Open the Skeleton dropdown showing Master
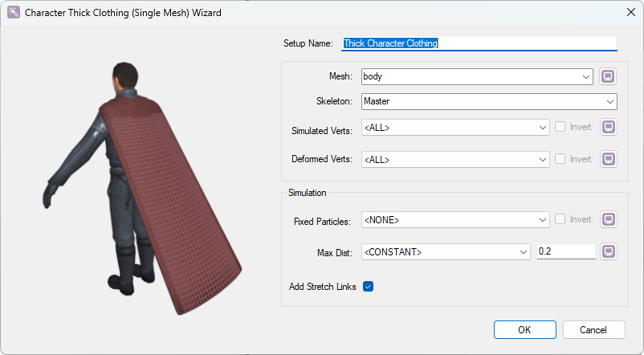644x355 pixels. tap(489, 101)
